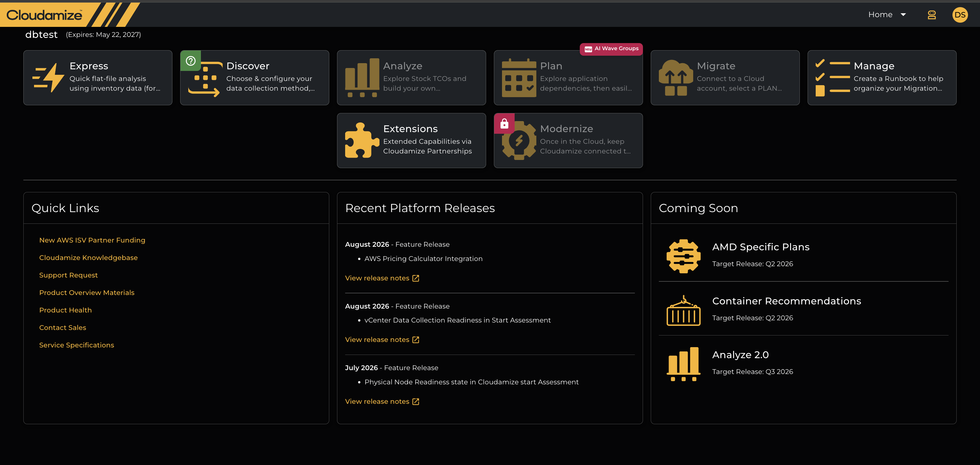Click the dbtest assessment name
Screen dimensions: 980x465
click(41, 35)
